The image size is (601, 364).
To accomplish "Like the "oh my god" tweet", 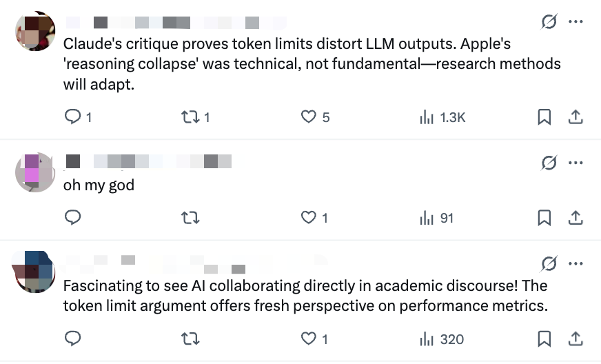I will click(309, 218).
